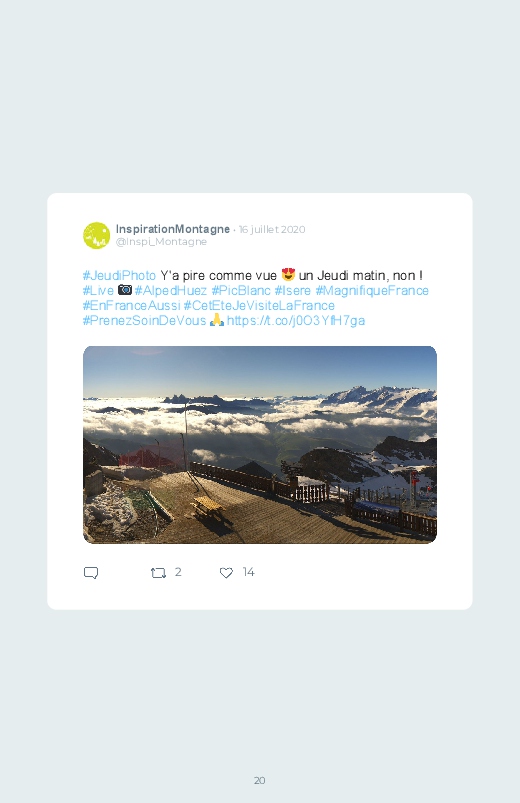
Task: Open the #Isere hashtag
Action: pyautogui.click(x=293, y=290)
